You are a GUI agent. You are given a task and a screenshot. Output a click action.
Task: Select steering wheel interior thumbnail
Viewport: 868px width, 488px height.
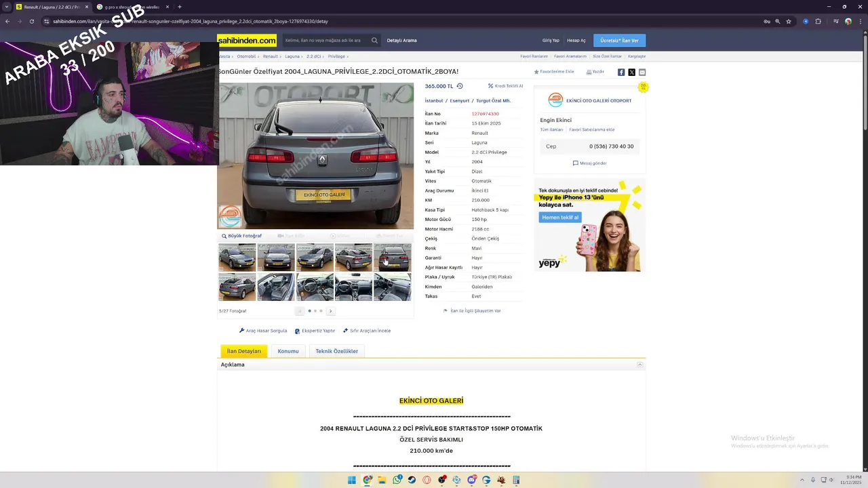point(315,287)
